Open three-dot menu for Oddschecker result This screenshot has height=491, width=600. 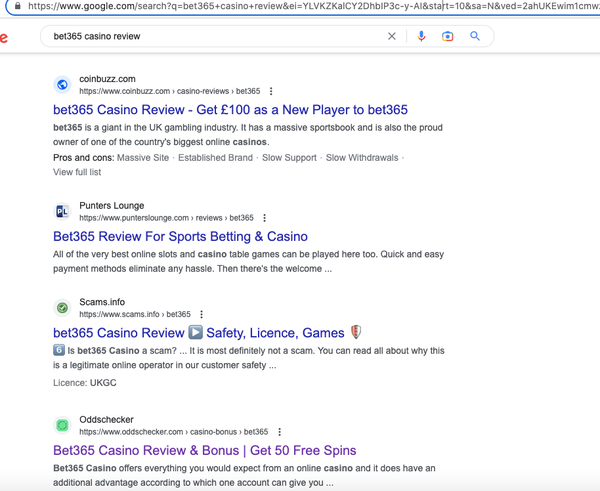pyautogui.click(x=280, y=432)
